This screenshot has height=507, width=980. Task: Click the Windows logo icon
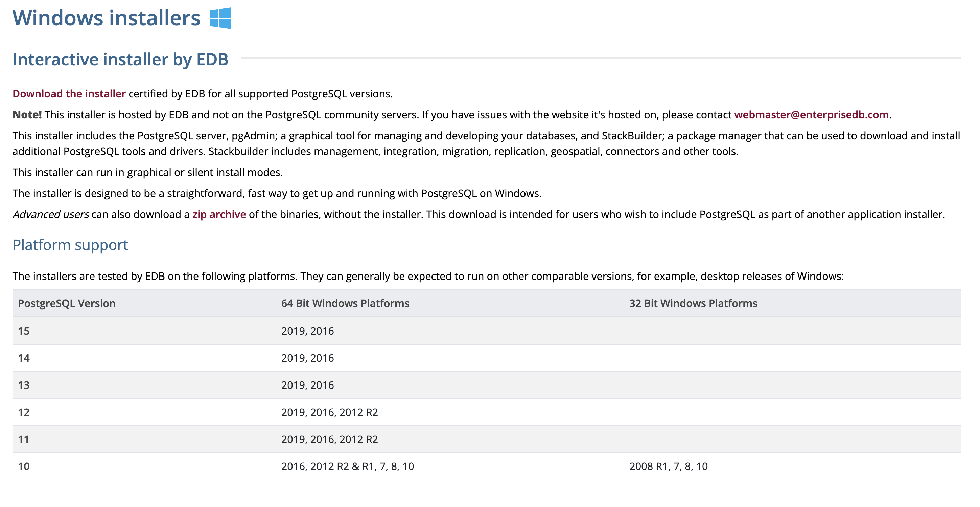[220, 18]
